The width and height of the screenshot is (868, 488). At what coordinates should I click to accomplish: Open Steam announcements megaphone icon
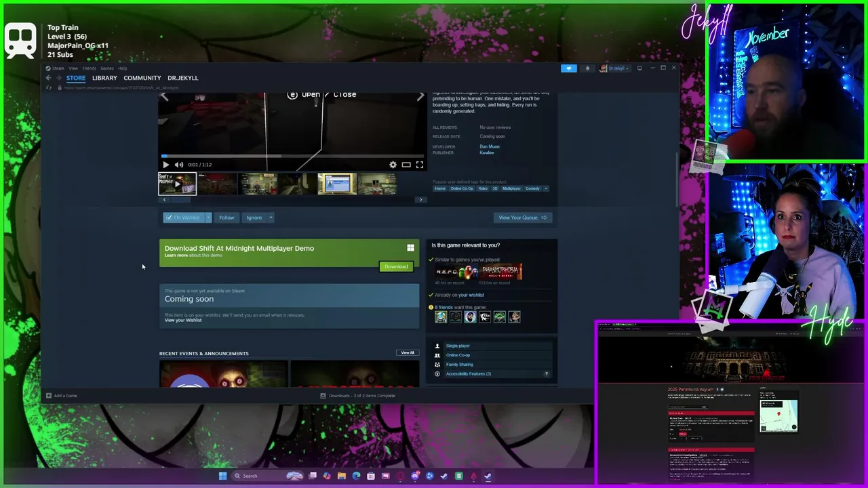[x=569, y=68]
